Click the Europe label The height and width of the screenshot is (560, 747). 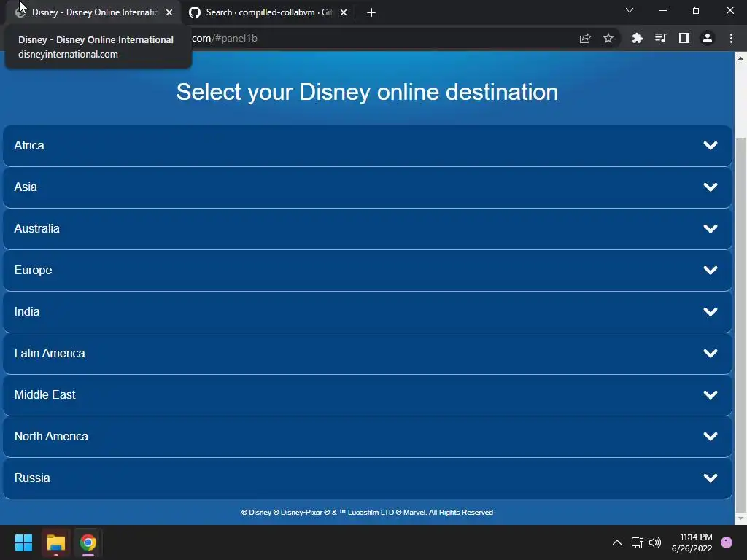click(33, 270)
